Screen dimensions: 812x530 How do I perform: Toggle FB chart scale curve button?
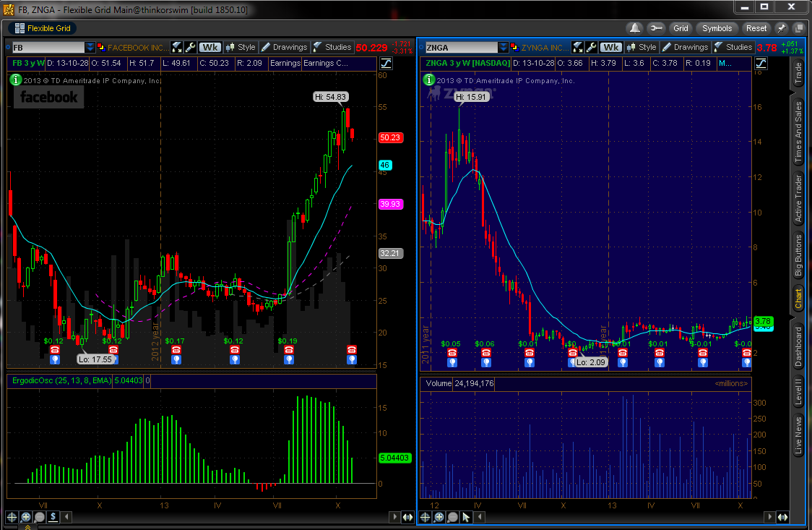point(386,63)
